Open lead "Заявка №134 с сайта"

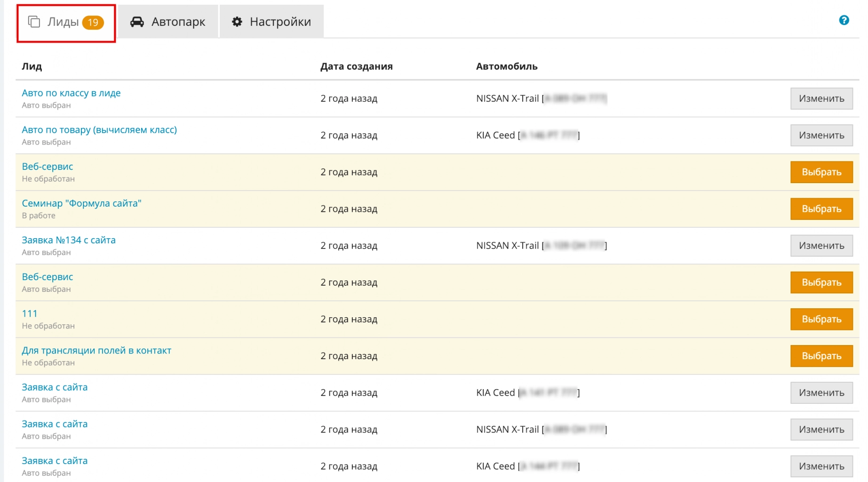point(69,240)
